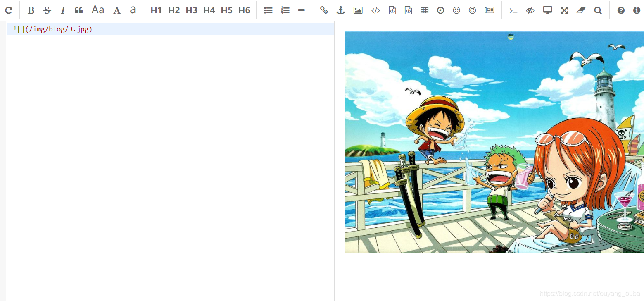This screenshot has height=301, width=644.
Task: Click the redo arrow icon
Action: pos(9,10)
